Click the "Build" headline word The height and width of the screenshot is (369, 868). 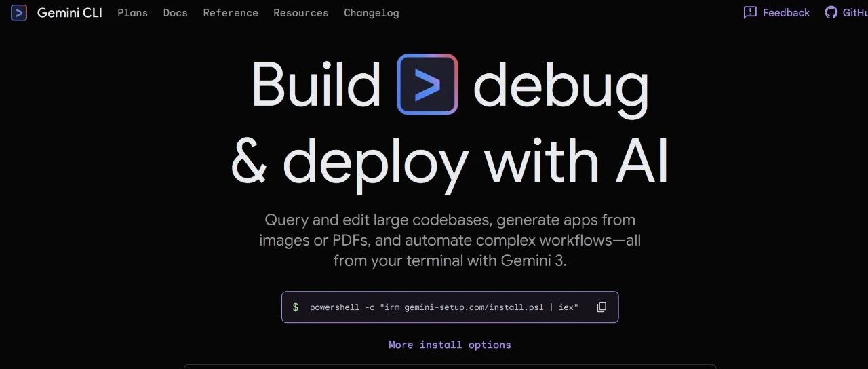pyautogui.click(x=316, y=84)
